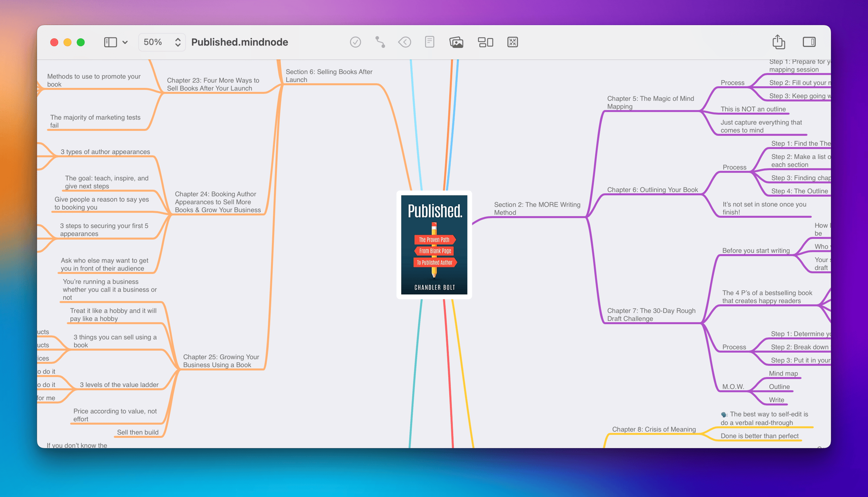This screenshot has width=868, height=497.
Task: Select Process node under Chapter 5
Action: tap(732, 83)
